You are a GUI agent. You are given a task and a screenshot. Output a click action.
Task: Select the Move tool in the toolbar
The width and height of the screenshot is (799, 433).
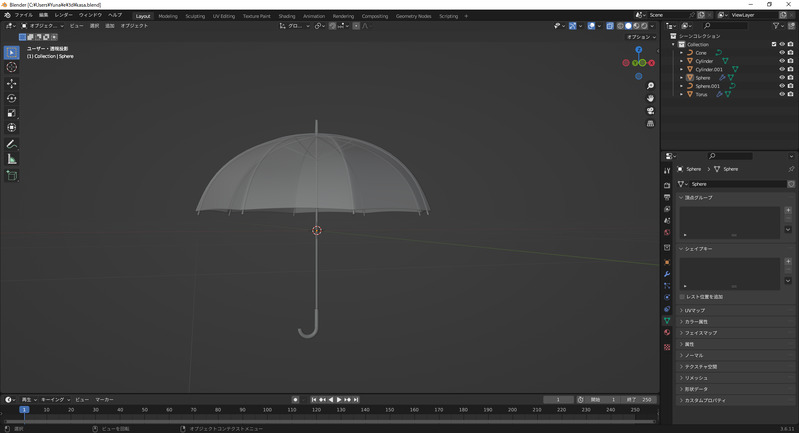(12, 84)
